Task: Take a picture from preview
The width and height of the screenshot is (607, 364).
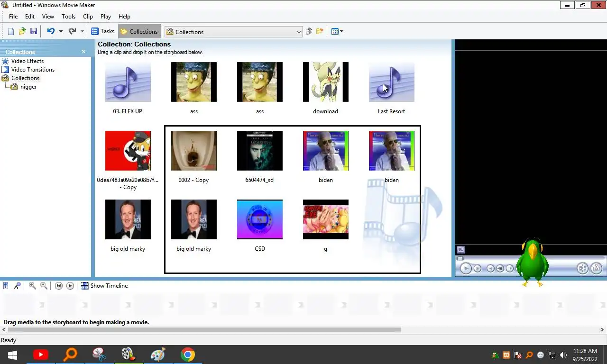Action: click(x=597, y=268)
